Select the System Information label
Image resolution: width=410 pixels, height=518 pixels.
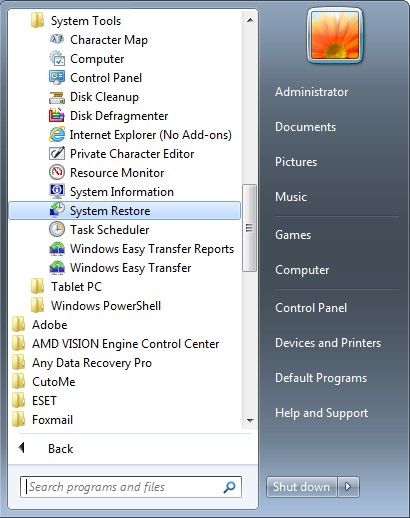tap(122, 192)
